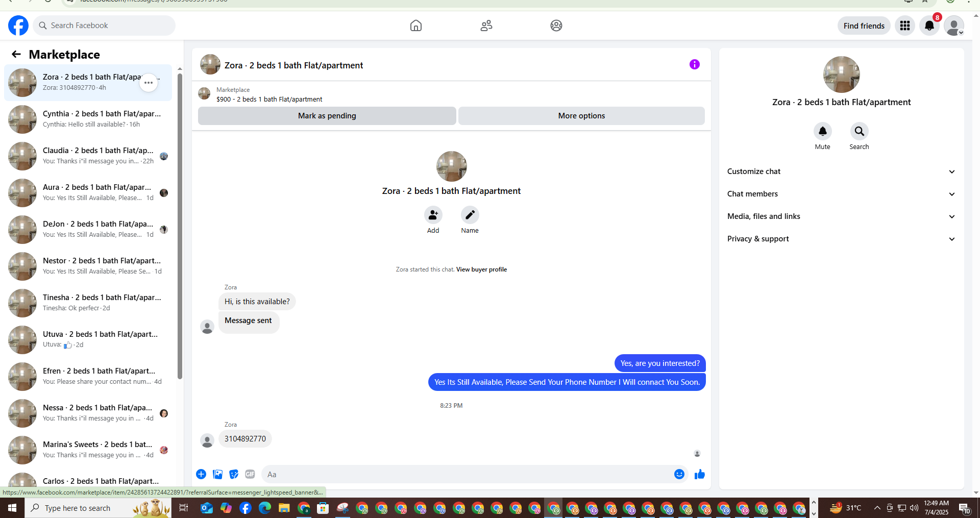This screenshot has height=518, width=980.
Task: Click Mark as pending button
Action: [327, 116]
